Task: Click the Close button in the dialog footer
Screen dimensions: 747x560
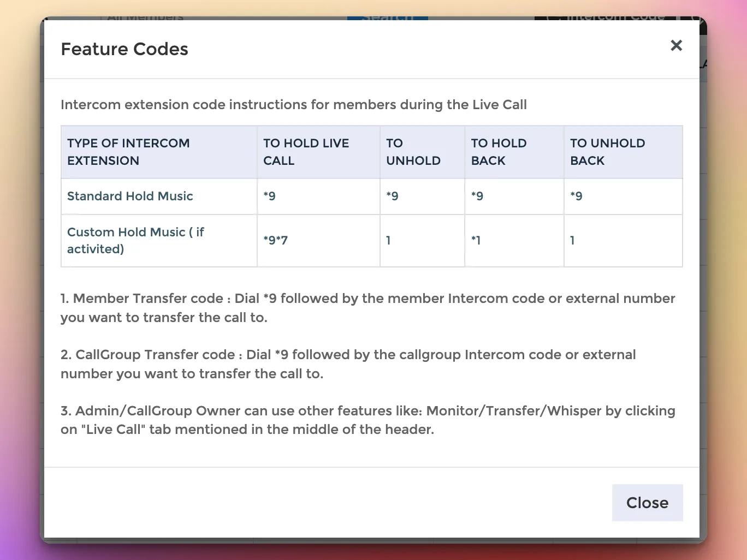Action: 647,503
